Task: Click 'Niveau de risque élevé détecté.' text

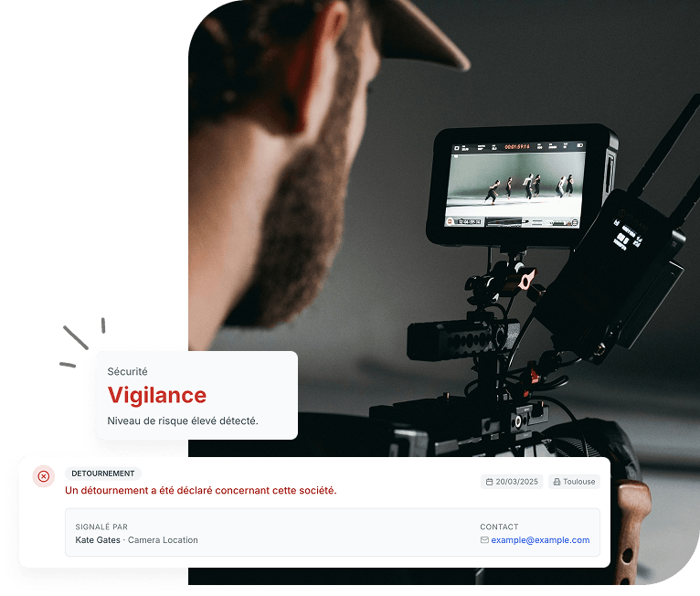Action: pos(183,420)
